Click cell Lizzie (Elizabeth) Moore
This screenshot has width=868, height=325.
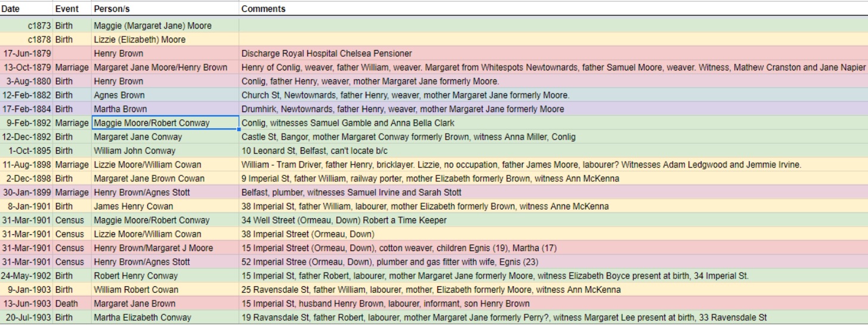(x=165, y=40)
